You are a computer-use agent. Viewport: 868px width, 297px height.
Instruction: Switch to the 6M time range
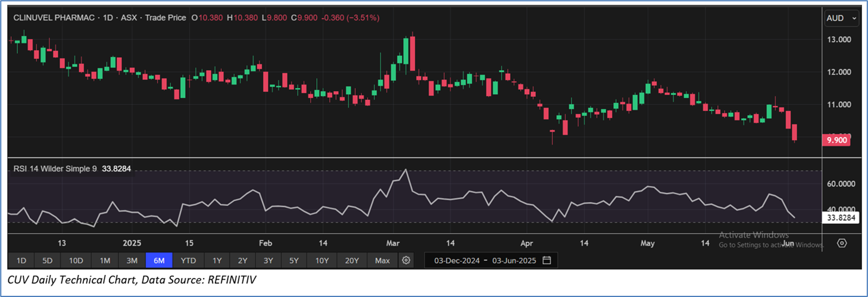coord(159,261)
